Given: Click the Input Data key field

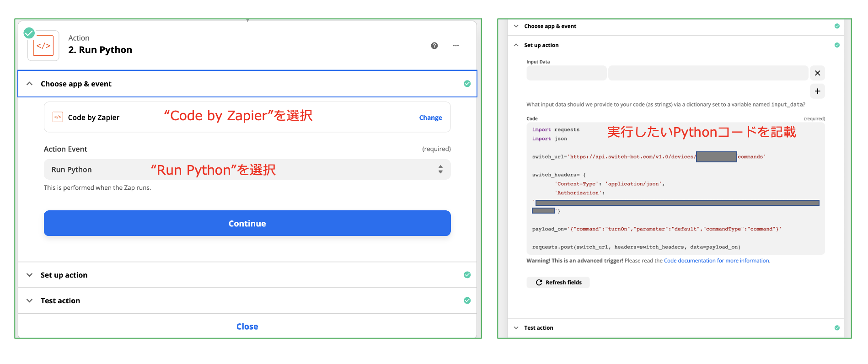Looking at the screenshot, I should pyautogui.click(x=566, y=73).
